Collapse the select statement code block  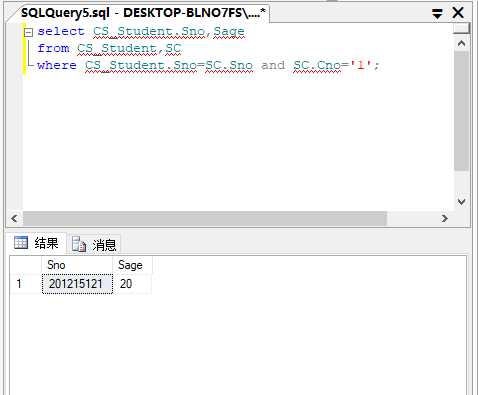pyautogui.click(x=29, y=33)
